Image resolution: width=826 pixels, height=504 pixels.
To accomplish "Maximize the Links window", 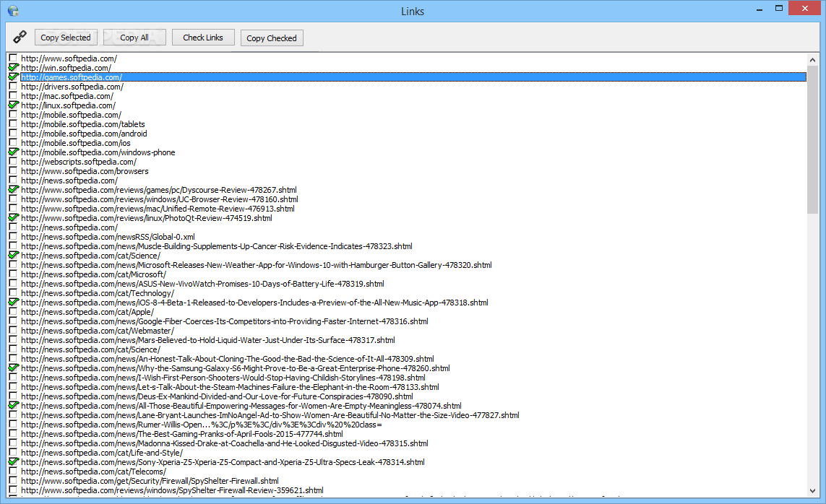I will [x=779, y=9].
